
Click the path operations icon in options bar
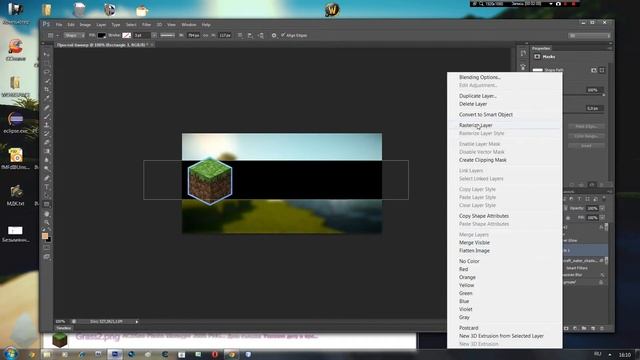click(240, 36)
